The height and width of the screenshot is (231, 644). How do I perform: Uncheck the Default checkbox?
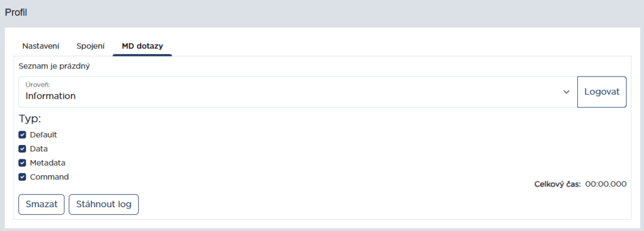[22, 135]
